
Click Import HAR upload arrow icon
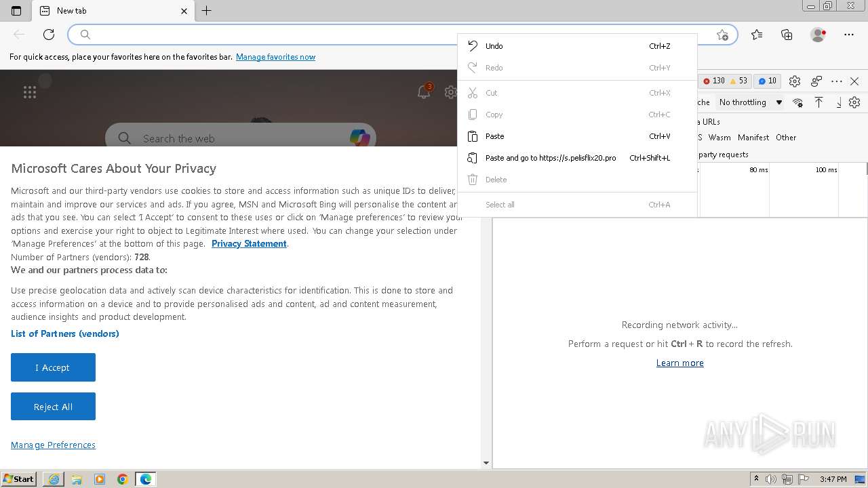pyautogui.click(x=818, y=102)
